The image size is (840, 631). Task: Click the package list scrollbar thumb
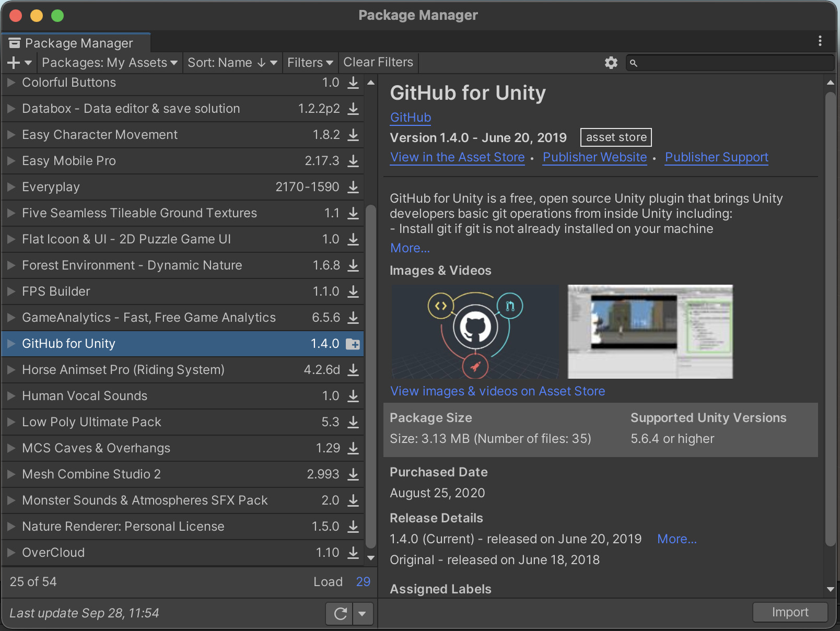pos(371,376)
